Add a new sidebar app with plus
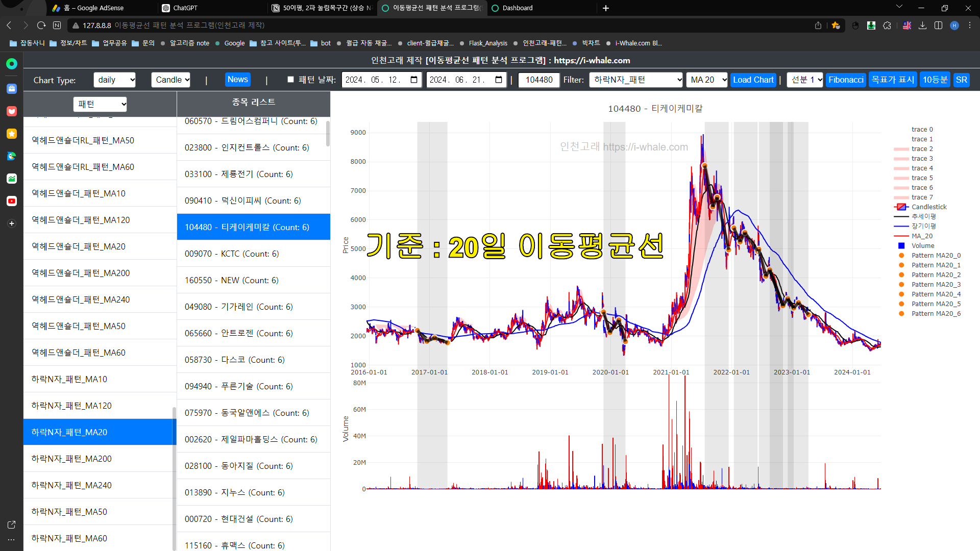980x551 pixels. 11,223
